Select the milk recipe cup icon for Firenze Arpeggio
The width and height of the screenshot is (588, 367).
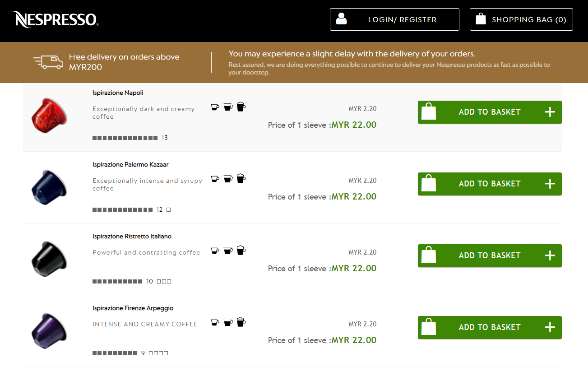[x=241, y=322]
